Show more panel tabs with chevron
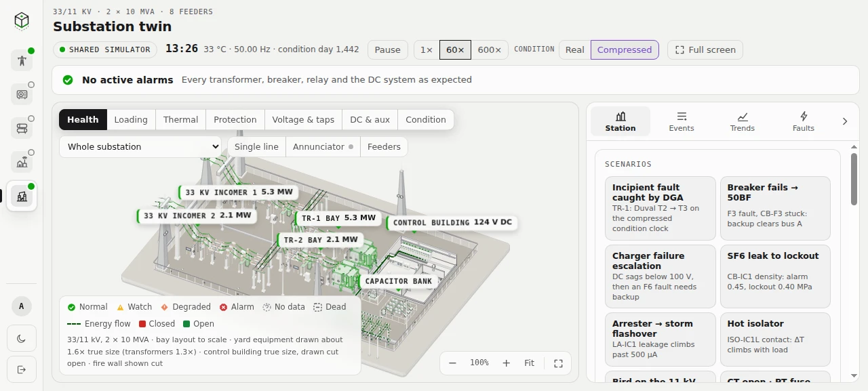 (845, 121)
